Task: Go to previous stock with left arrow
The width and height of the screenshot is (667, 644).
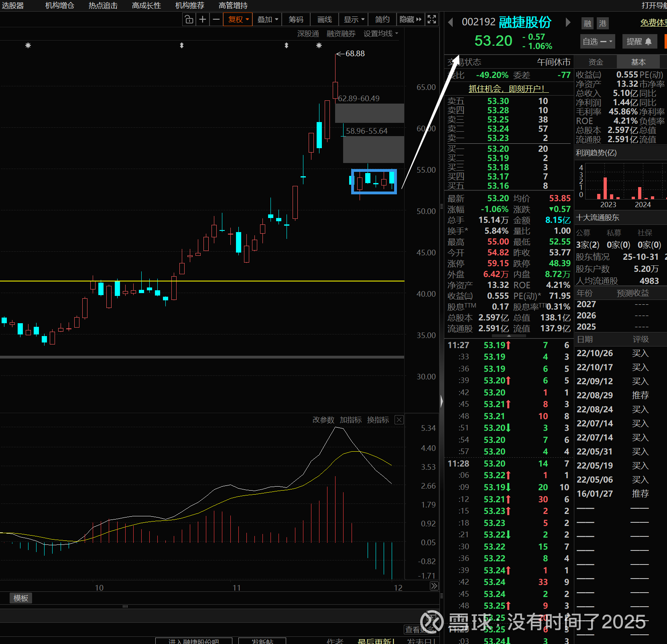Action: (451, 22)
